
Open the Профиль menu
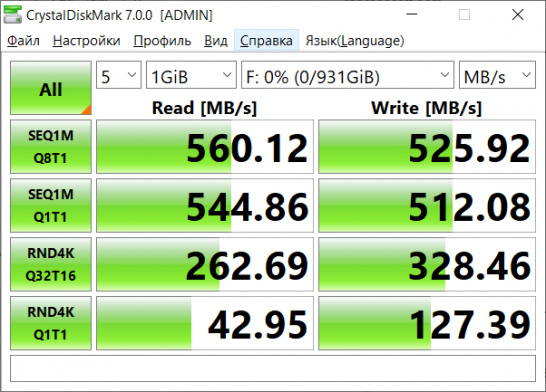click(162, 41)
